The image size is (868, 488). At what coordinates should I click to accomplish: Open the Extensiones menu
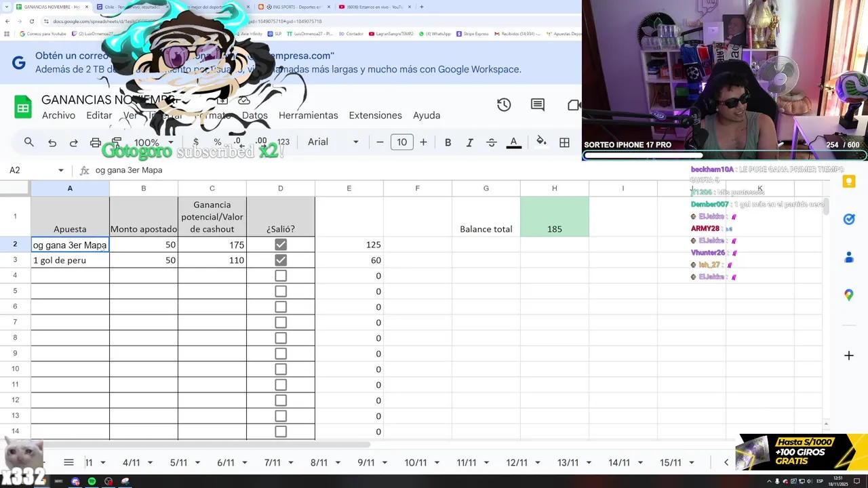pos(375,115)
